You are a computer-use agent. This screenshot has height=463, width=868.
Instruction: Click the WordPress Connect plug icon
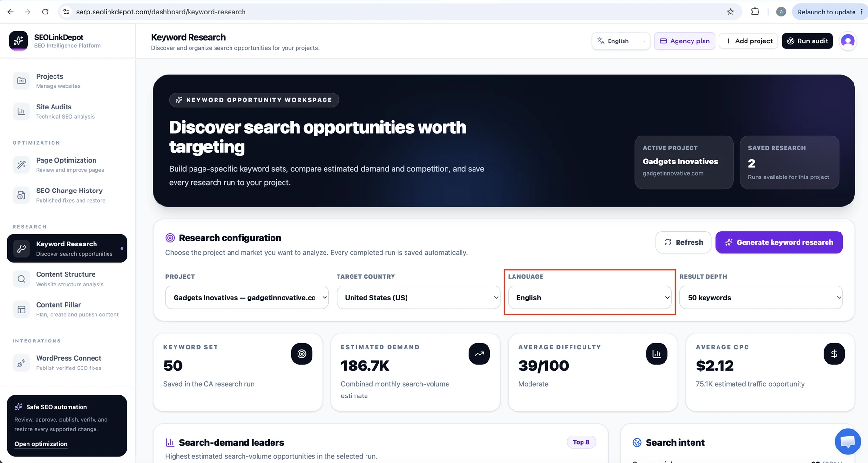pyautogui.click(x=21, y=363)
